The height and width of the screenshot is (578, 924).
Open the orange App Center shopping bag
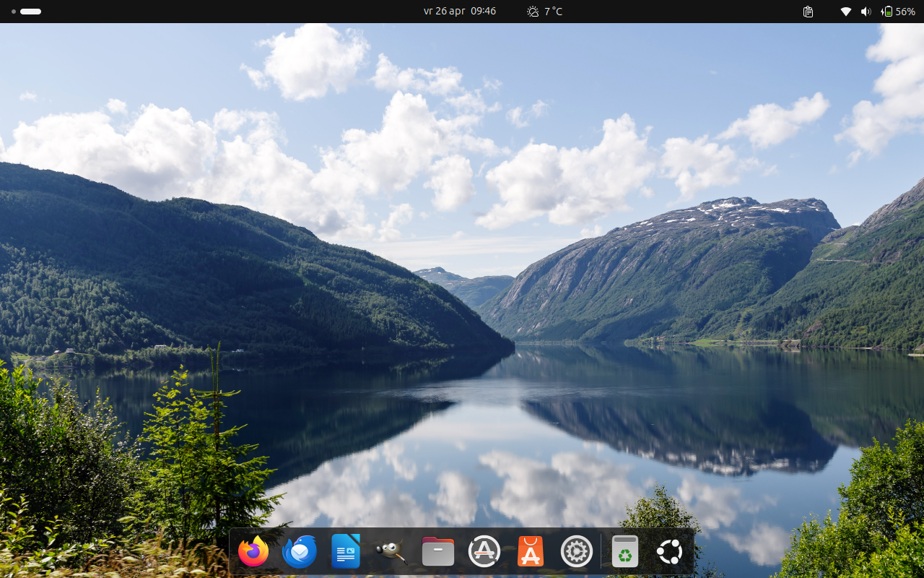[x=531, y=552]
